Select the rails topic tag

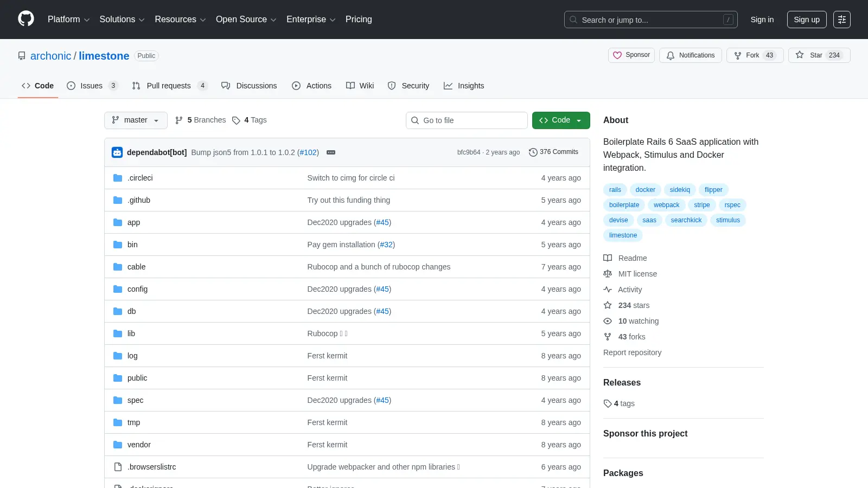pyautogui.click(x=615, y=190)
